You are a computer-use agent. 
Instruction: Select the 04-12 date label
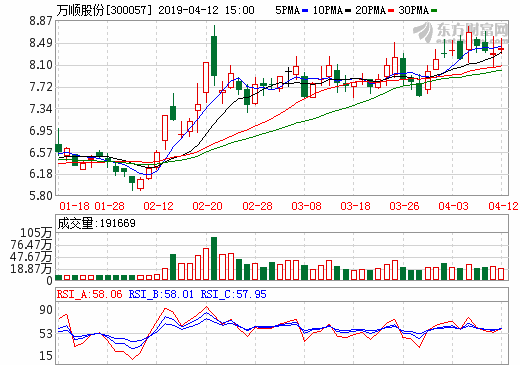(503, 206)
